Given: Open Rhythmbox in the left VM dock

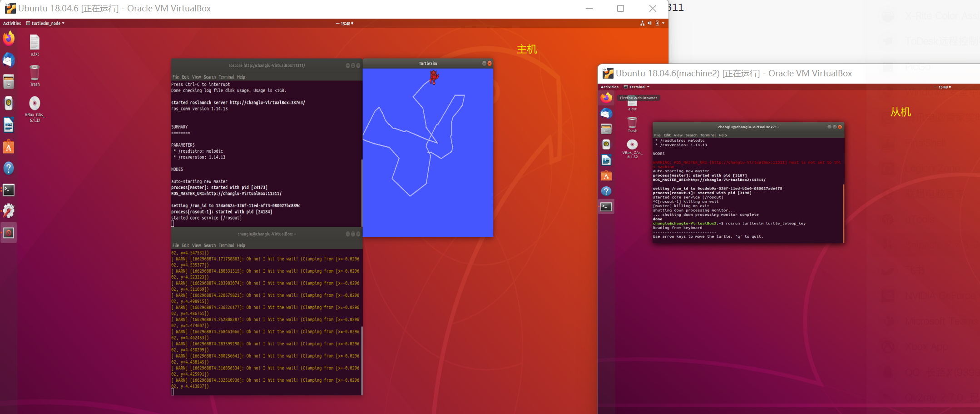Looking at the screenshot, I should 9,103.
